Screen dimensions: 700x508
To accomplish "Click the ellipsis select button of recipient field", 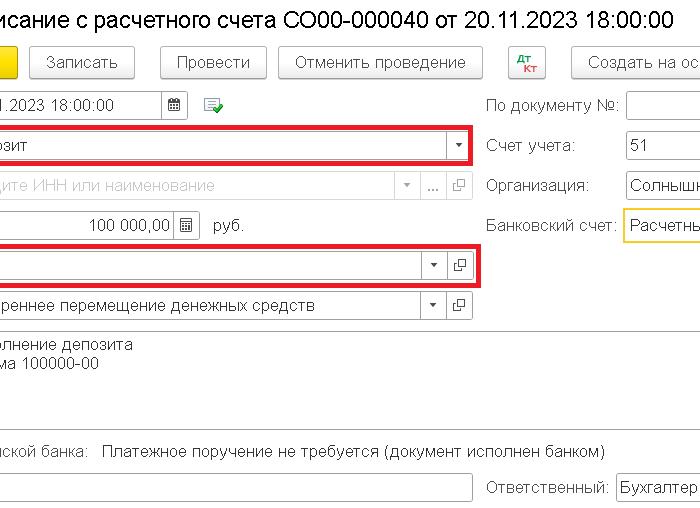I will [x=433, y=185].
